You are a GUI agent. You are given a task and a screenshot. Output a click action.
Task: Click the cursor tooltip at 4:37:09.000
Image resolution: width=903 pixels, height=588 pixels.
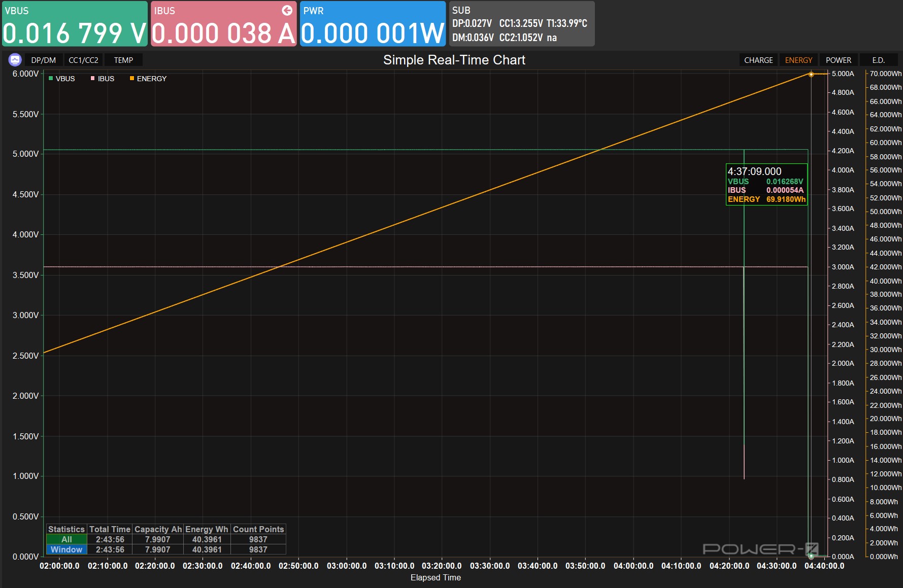pyautogui.click(x=766, y=185)
